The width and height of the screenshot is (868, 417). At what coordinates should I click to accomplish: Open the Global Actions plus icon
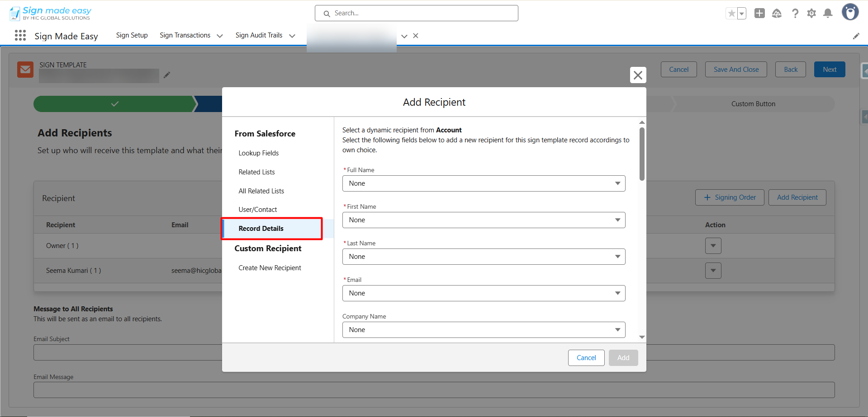[759, 14]
